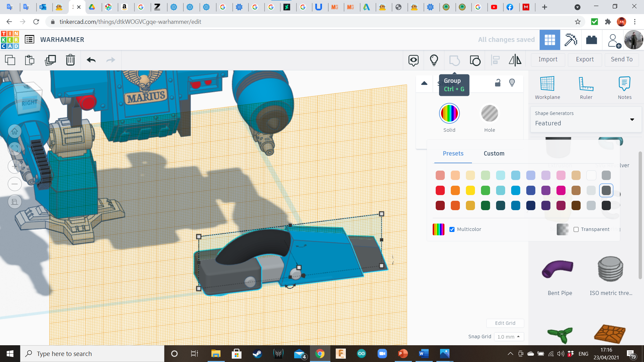
Task: Pick the bright red color swatch
Action: click(440, 190)
